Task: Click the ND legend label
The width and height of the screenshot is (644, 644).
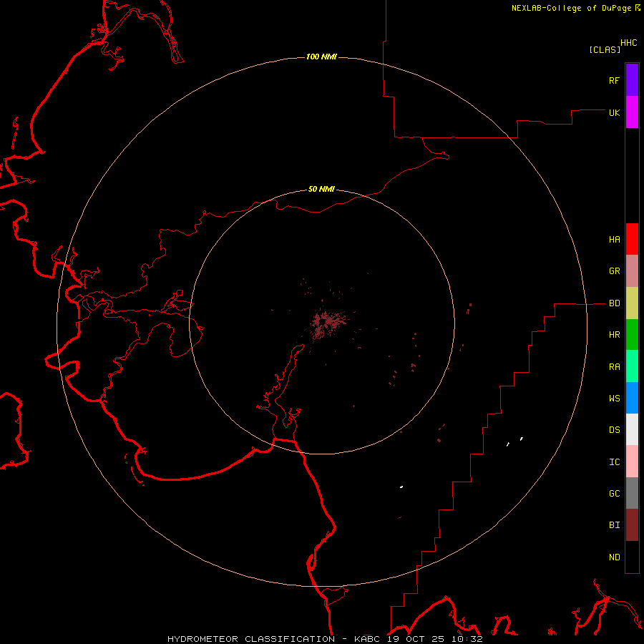Action: [615, 557]
